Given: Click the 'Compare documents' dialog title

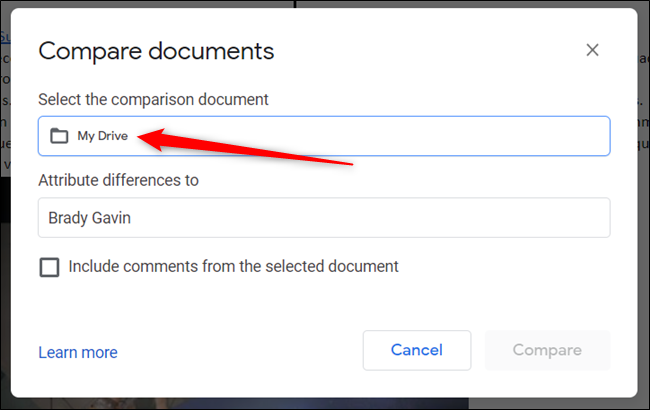Looking at the screenshot, I should coord(156,51).
